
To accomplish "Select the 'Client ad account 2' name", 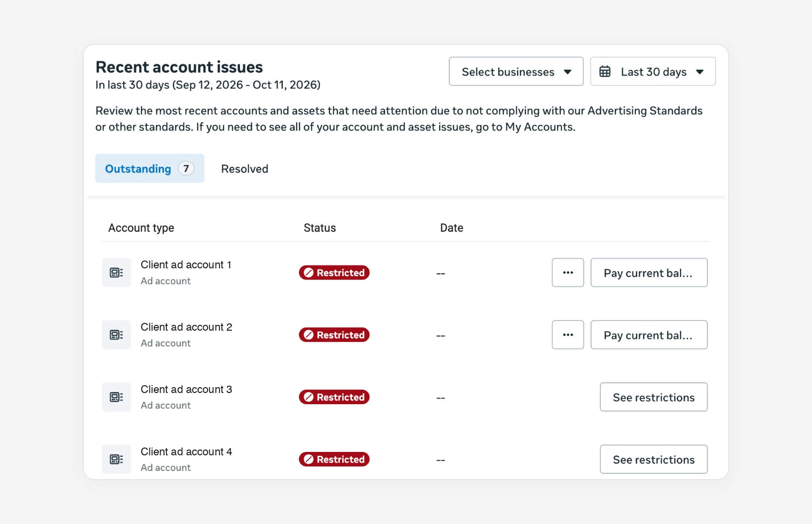I will [186, 327].
